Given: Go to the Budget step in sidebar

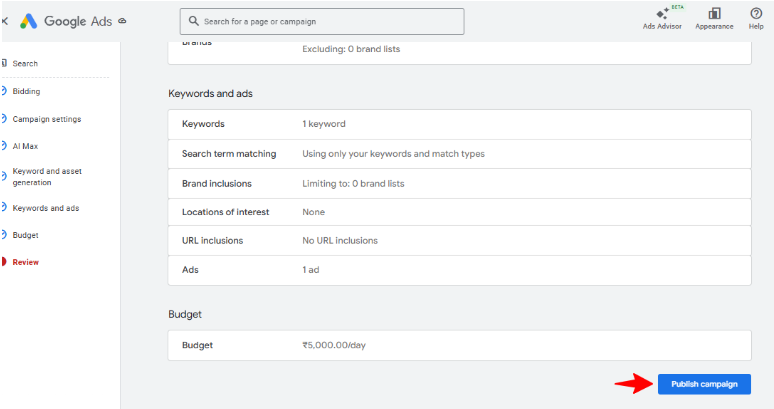Looking at the screenshot, I should click(25, 235).
